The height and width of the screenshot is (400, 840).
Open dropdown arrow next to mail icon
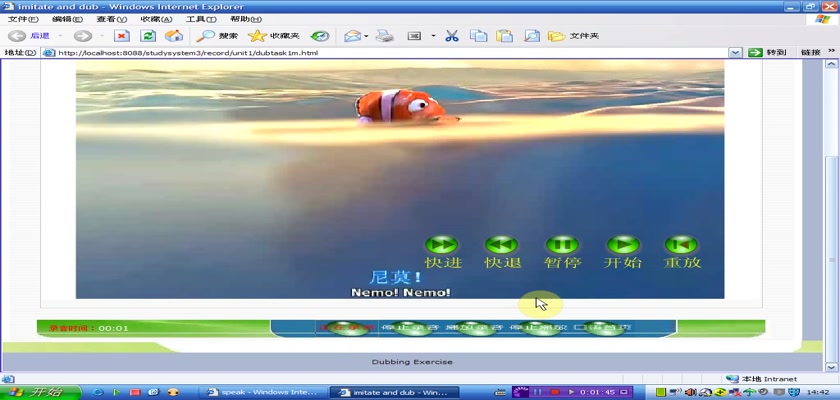click(366, 36)
